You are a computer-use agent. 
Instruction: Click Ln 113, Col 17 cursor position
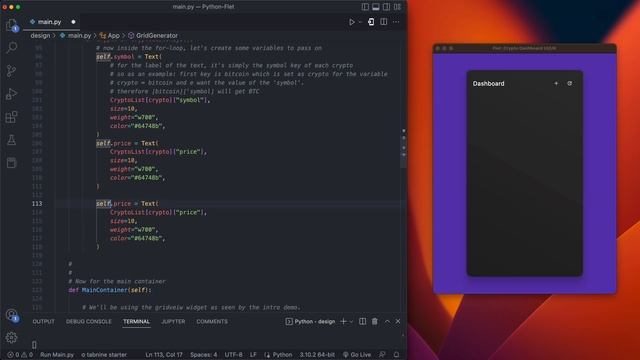(x=164, y=355)
